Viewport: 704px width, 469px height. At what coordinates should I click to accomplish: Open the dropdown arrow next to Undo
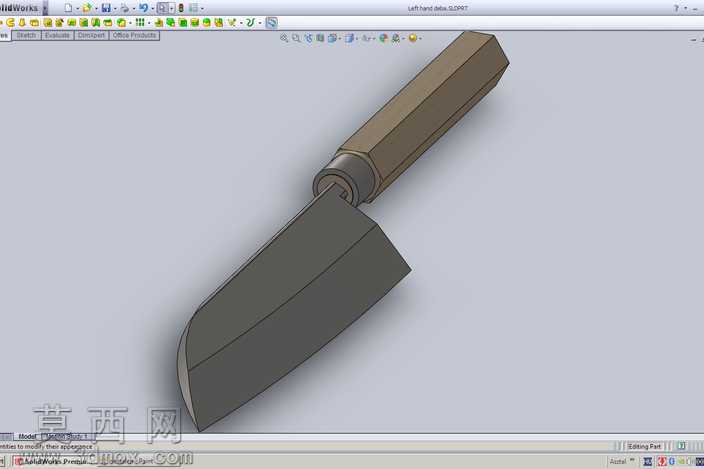pos(153,8)
